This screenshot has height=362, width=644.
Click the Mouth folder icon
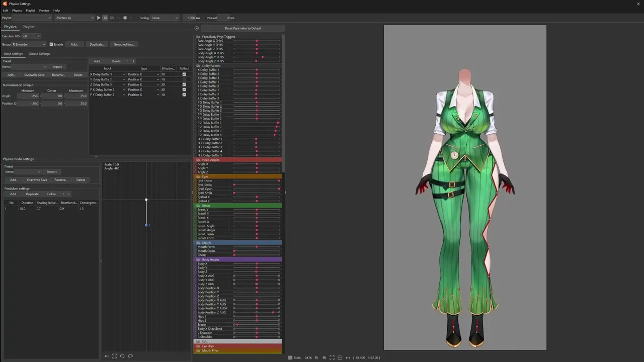[x=198, y=243]
